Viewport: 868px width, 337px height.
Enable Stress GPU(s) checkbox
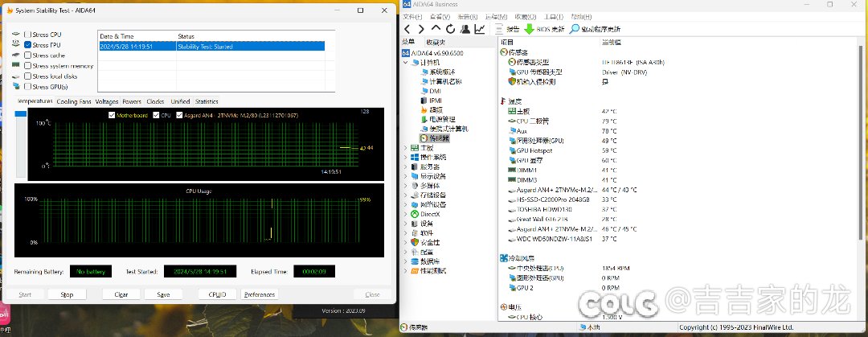[x=27, y=87]
